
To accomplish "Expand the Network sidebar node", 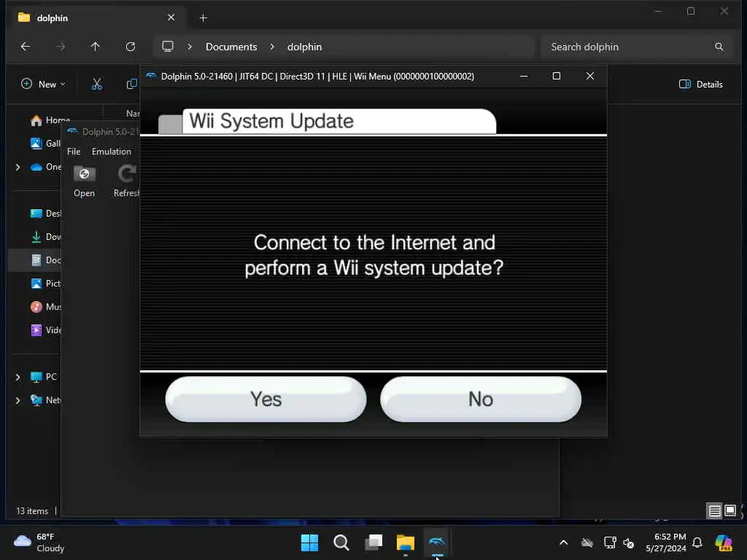I will tap(18, 400).
